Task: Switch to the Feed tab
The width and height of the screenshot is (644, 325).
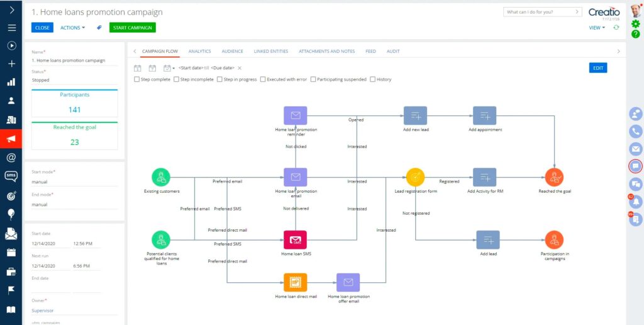Action: point(371,52)
